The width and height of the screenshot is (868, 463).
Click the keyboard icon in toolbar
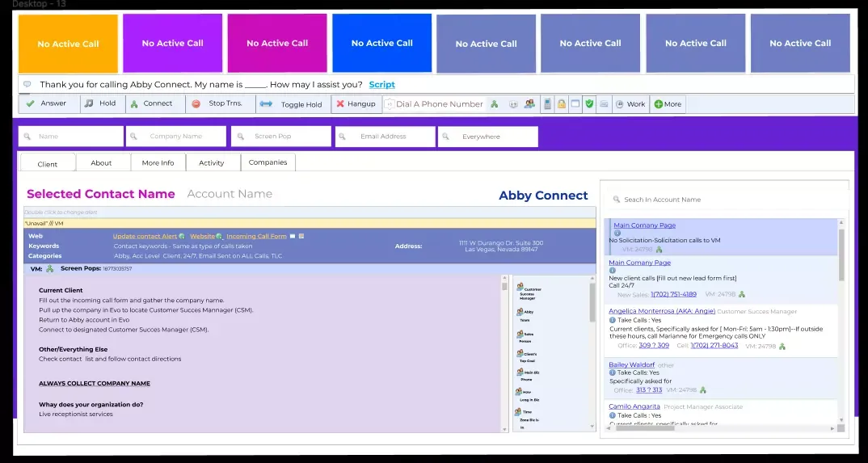[604, 103]
